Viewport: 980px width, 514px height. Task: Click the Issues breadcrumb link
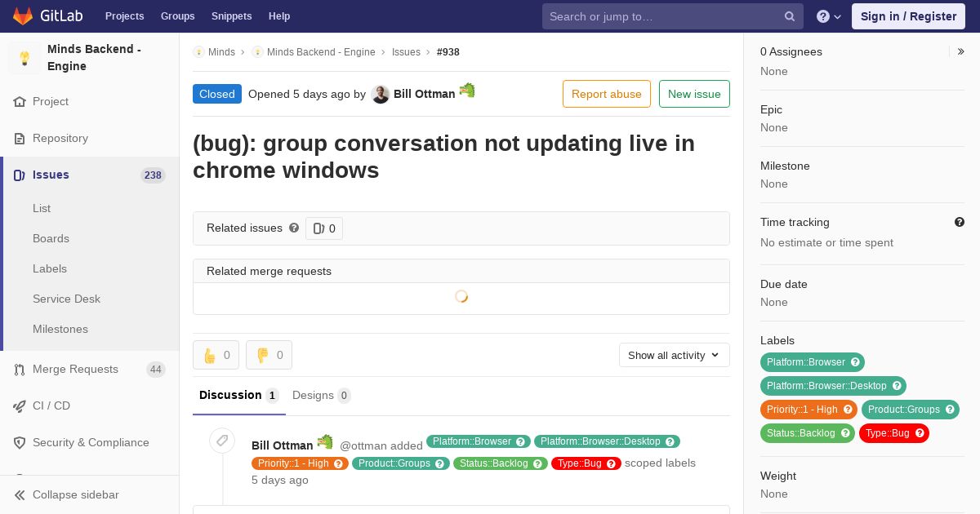[406, 52]
